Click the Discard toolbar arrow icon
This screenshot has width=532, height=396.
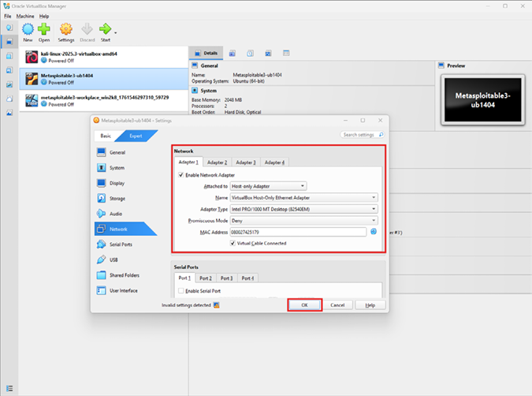pos(87,29)
